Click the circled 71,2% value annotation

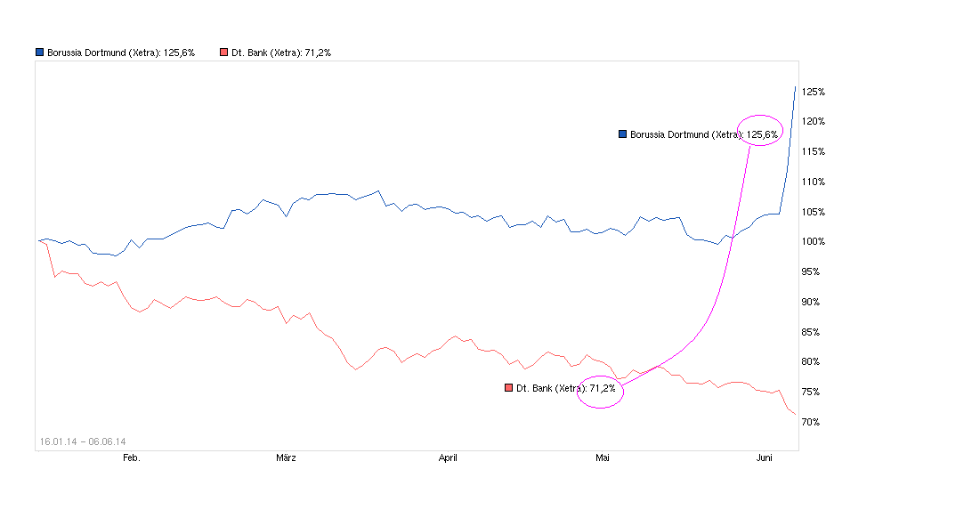602,389
